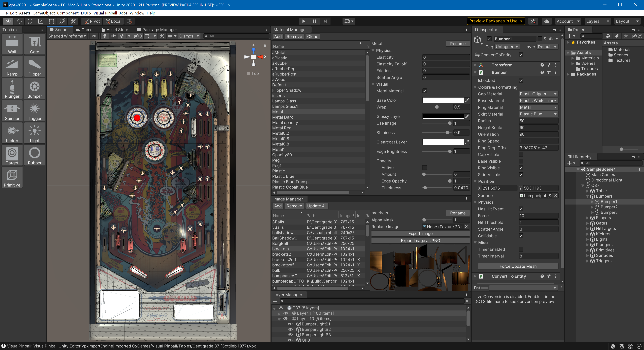Viewport: 644px width, 350px height.
Task: Enable the Cap Visible checkbox
Action: pos(521,155)
